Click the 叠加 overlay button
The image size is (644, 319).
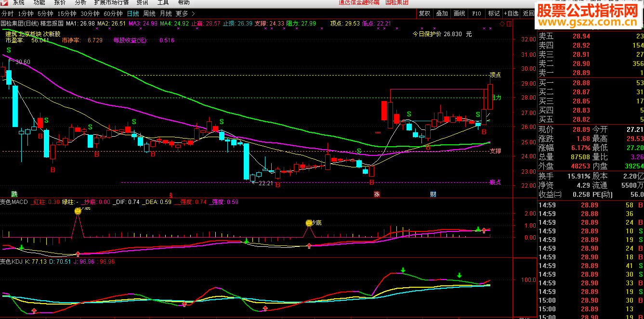(x=442, y=13)
